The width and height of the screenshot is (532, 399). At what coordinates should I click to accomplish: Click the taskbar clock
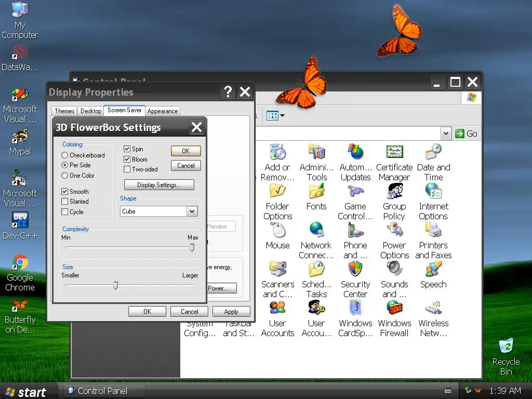pos(505,391)
